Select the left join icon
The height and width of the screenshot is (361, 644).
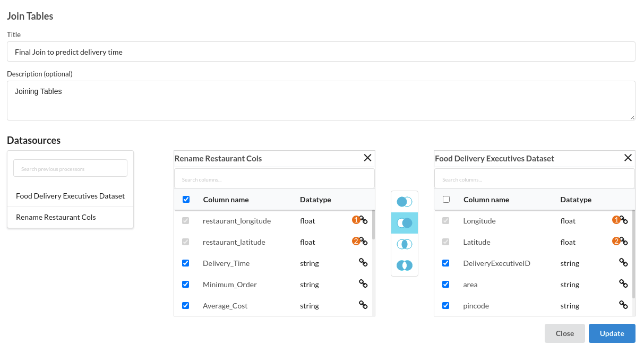pyautogui.click(x=405, y=202)
